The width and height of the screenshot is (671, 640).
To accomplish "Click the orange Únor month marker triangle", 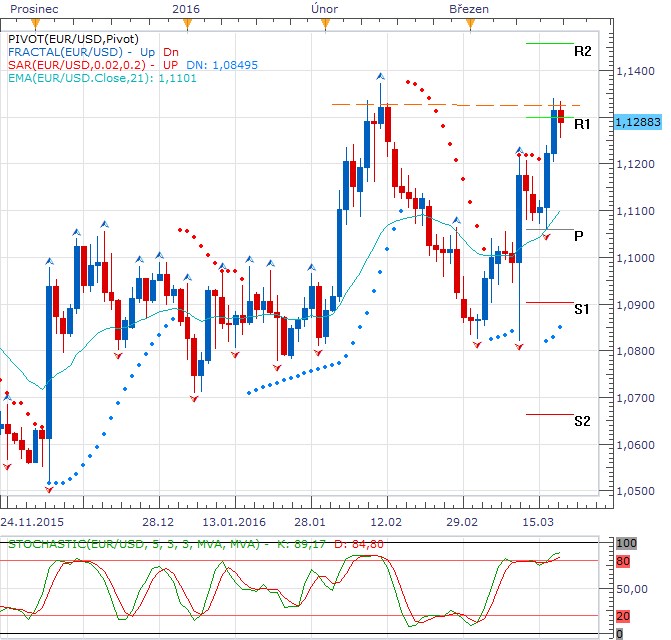I will pos(325,25).
